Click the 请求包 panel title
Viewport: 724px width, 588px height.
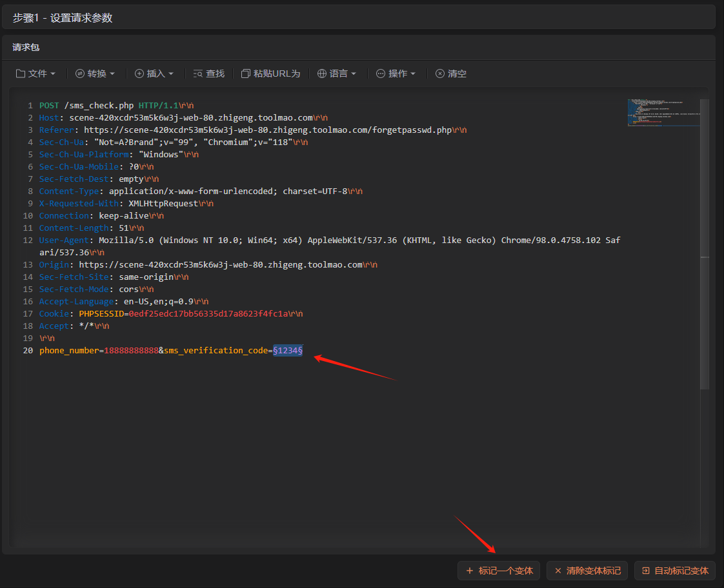[26, 47]
